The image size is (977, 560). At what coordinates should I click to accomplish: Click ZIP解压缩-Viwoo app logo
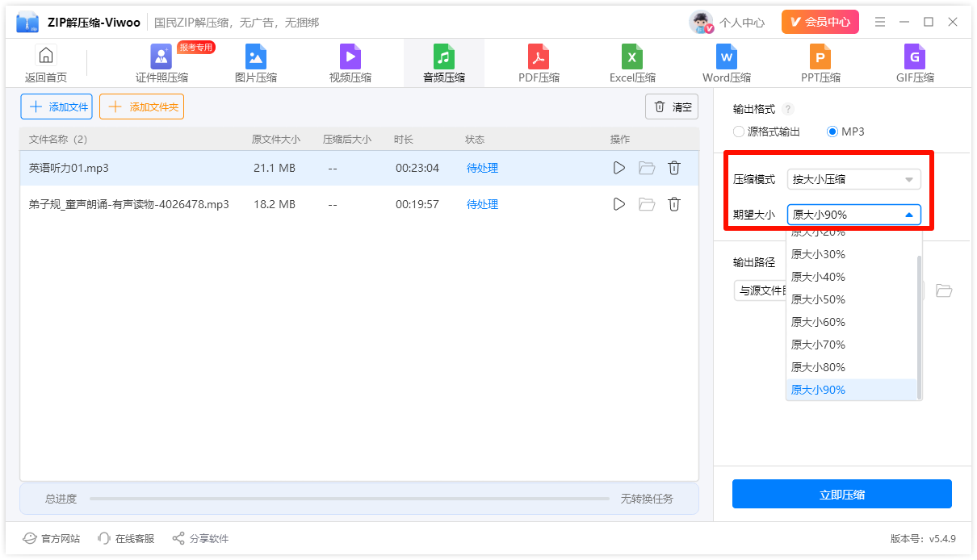point(27,22)
